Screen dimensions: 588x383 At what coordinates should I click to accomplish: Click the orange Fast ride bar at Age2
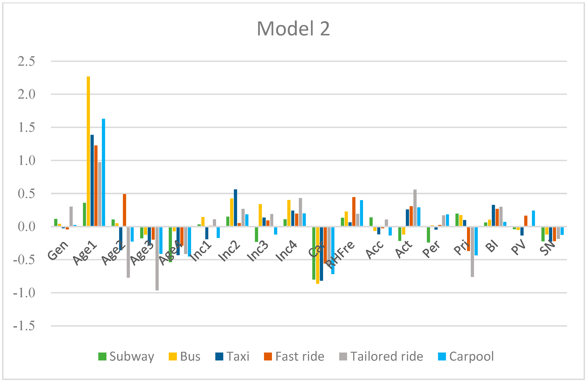(125, 210)
